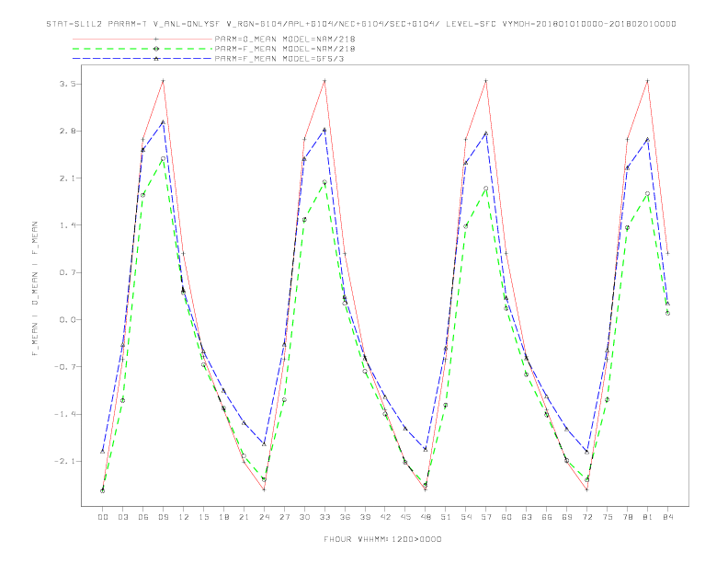Click the x-axis tick label 78
Viewport: 728px width, 563px height.
[x=627, y=517]
